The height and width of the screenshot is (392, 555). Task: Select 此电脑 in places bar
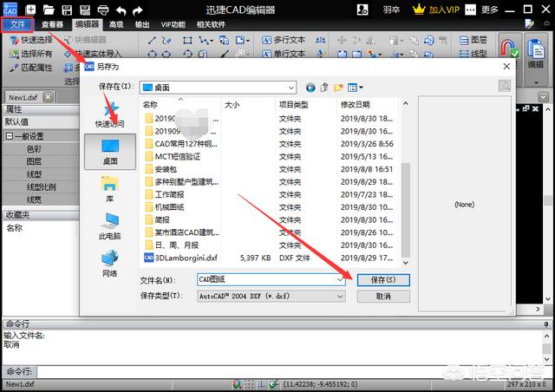pos(110,226)
